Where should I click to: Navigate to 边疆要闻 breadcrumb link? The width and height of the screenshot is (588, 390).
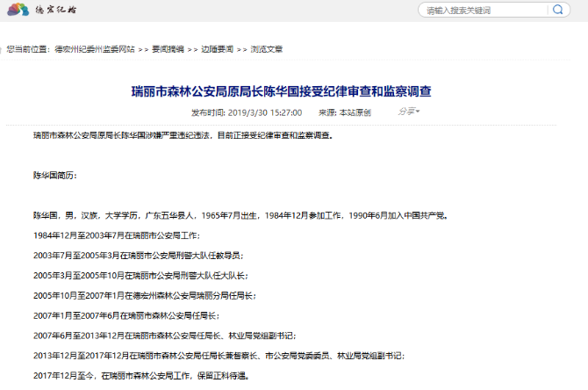(x=217, y=49)
